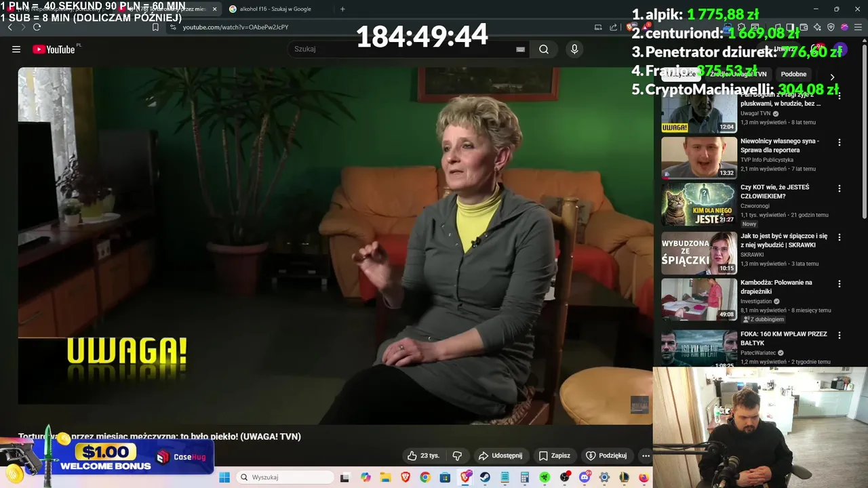Open League of Legends from taskbar
868x488 pixels.
(624, 477)
